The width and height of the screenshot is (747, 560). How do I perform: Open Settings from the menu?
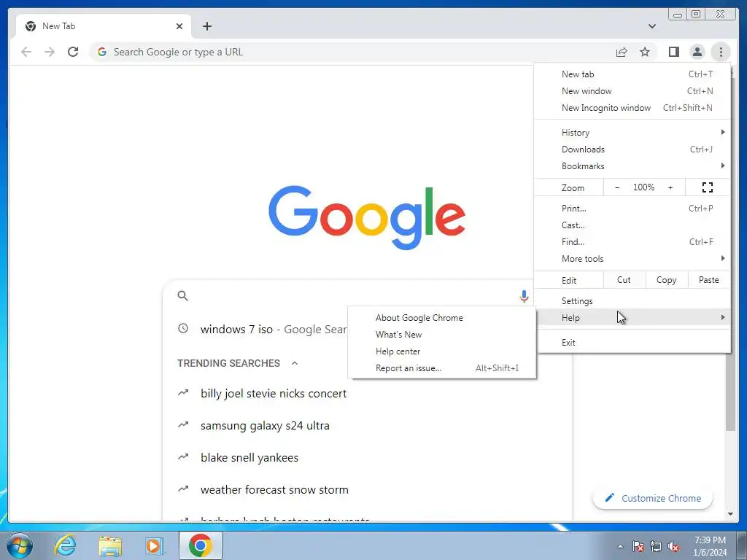click(x=632, y=301)
